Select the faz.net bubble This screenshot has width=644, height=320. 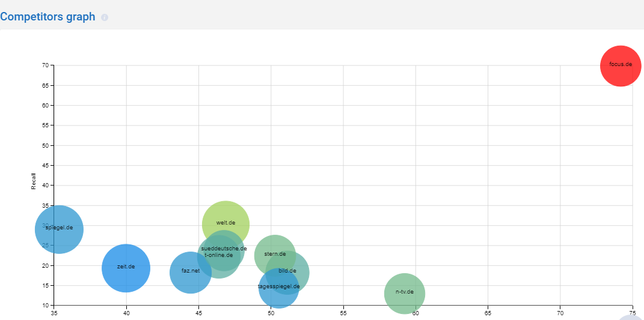pos(191,273)
